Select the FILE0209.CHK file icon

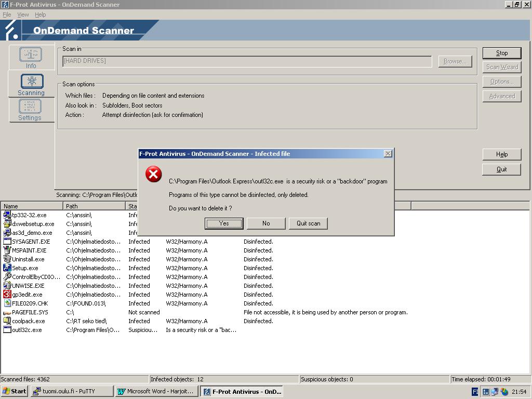click(x=7, y=303)
